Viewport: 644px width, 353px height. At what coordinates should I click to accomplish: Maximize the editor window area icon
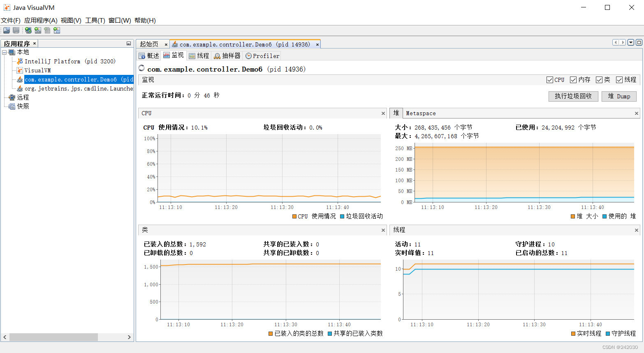point(639,42)
